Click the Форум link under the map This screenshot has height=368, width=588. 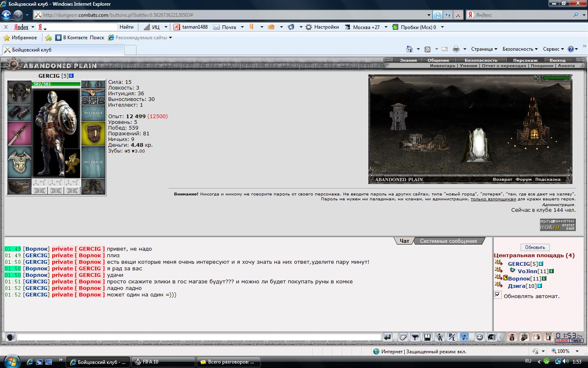click(523, 180)
